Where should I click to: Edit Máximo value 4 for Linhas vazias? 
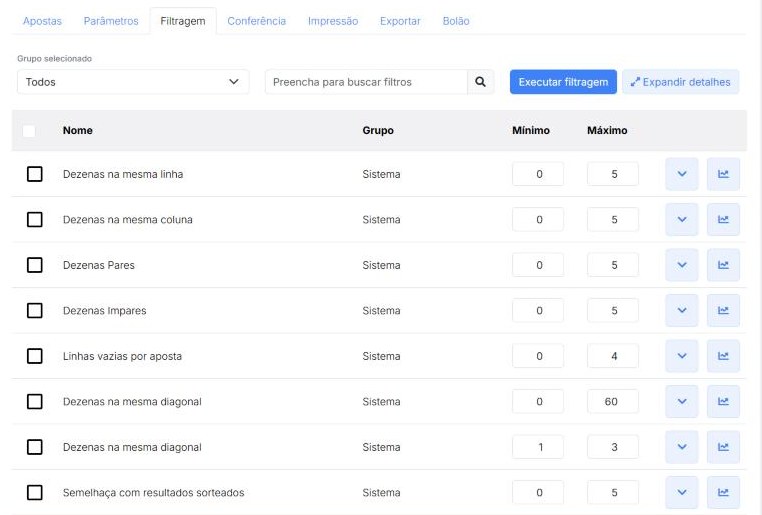[x=613, y=356]
